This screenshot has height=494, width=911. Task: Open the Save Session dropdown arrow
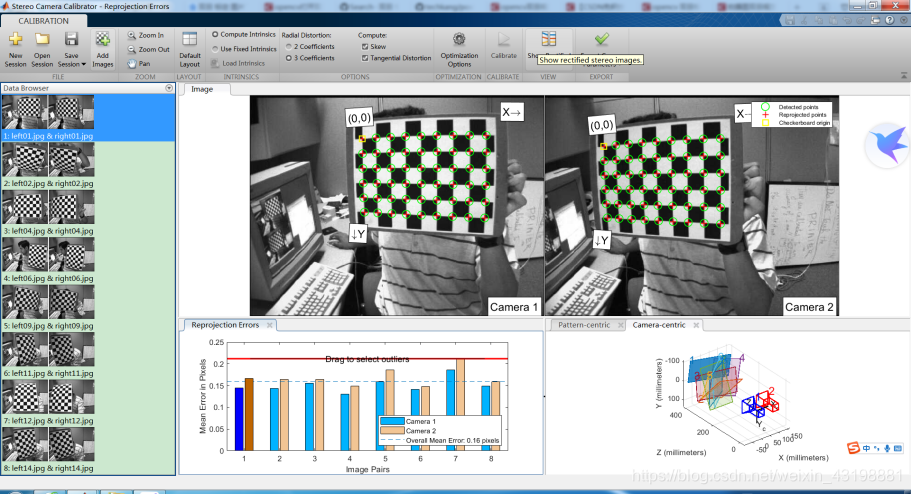84,65
